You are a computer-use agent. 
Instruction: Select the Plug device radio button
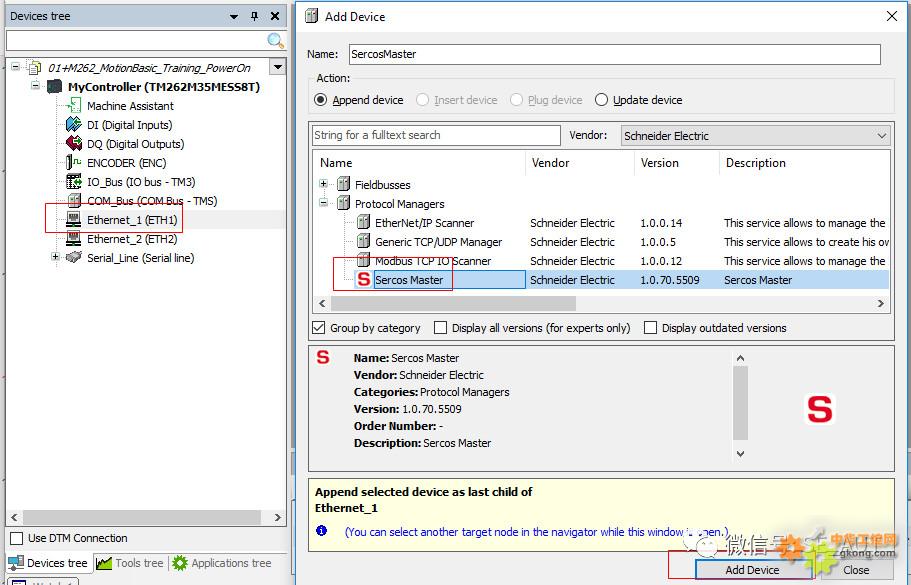pos(516,100)
